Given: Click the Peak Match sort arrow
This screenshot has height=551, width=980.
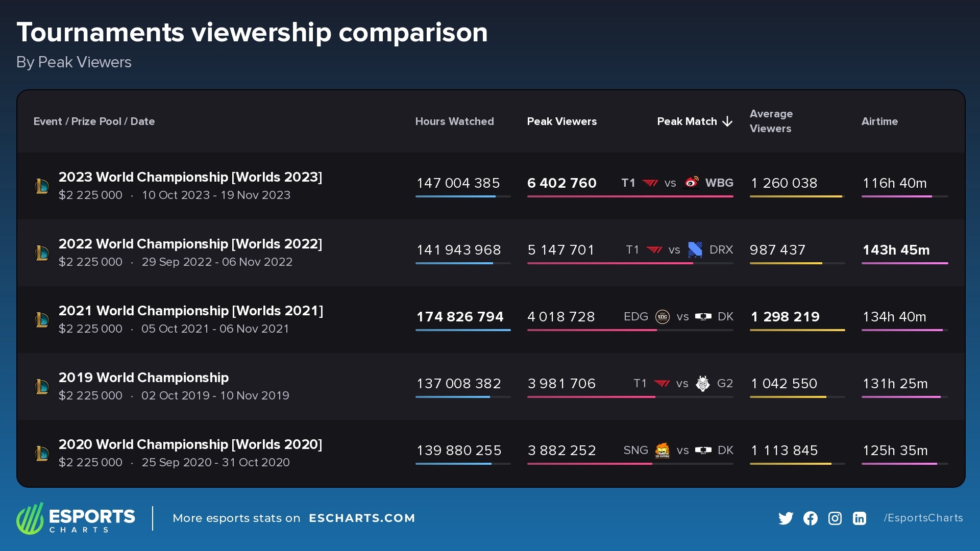Looking at the screenshot, I should tap(727, 121).
